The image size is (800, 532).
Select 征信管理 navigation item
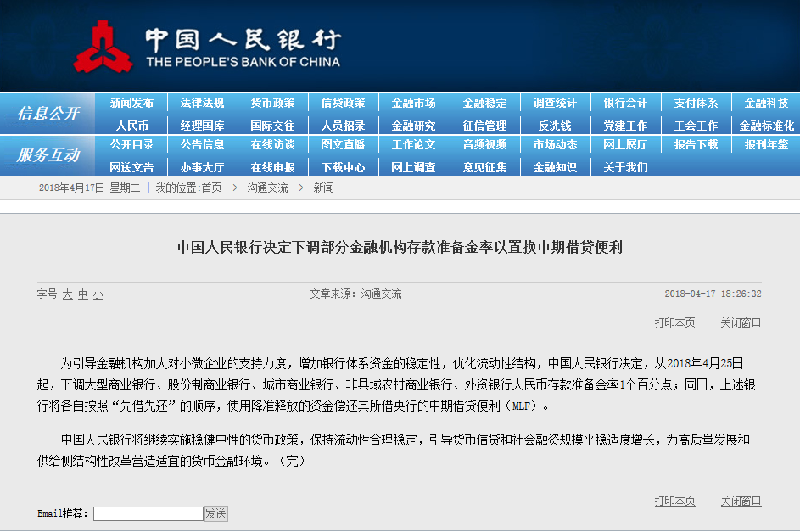click(484, 126)
